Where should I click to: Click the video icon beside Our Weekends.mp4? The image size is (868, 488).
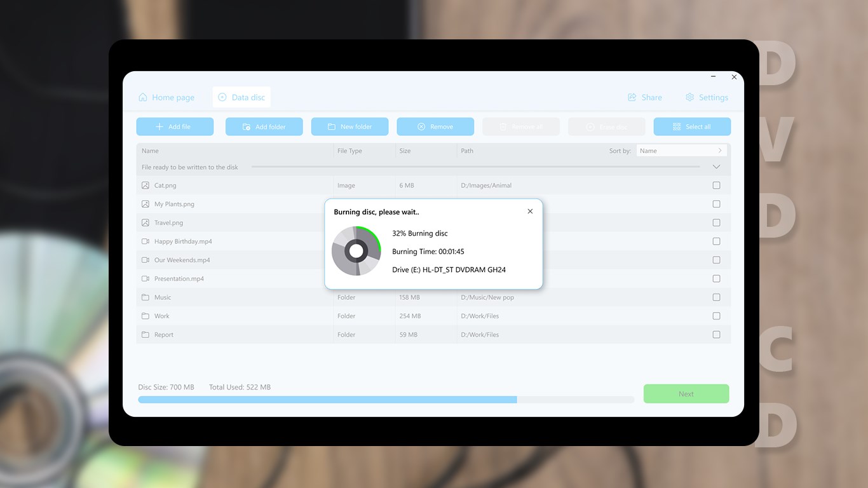(x=146, y=260)
